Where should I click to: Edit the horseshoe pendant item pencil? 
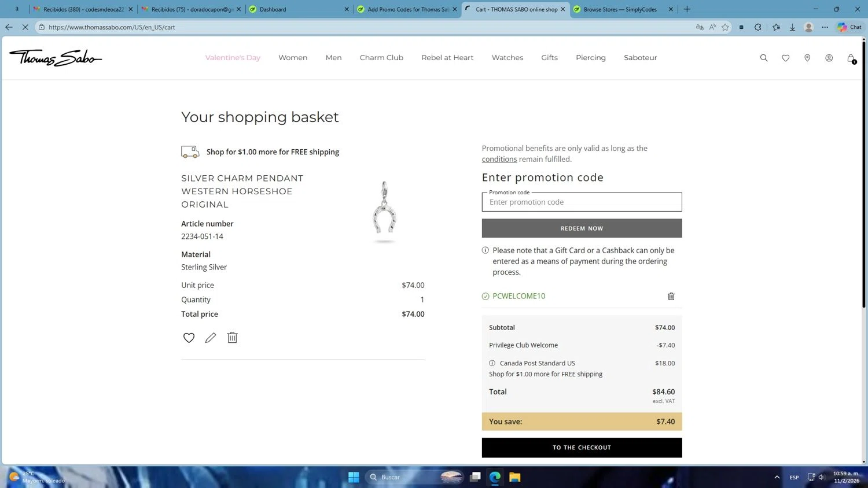pyautogui.click(x=211, y=338)
